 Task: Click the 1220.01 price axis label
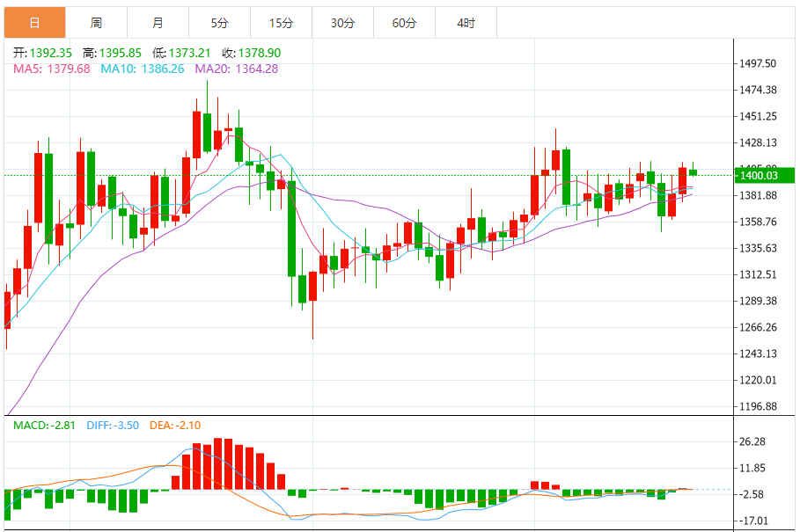pos(758,380)
